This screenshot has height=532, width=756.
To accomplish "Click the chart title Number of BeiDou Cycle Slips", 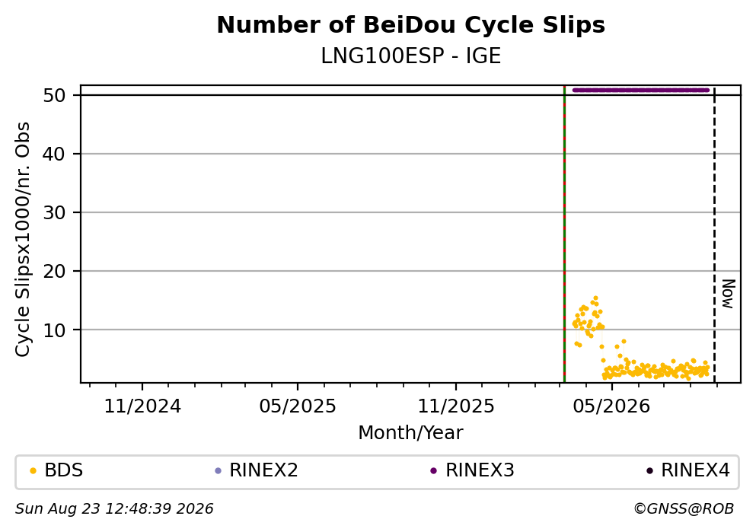I will click(x=411, y=25).
